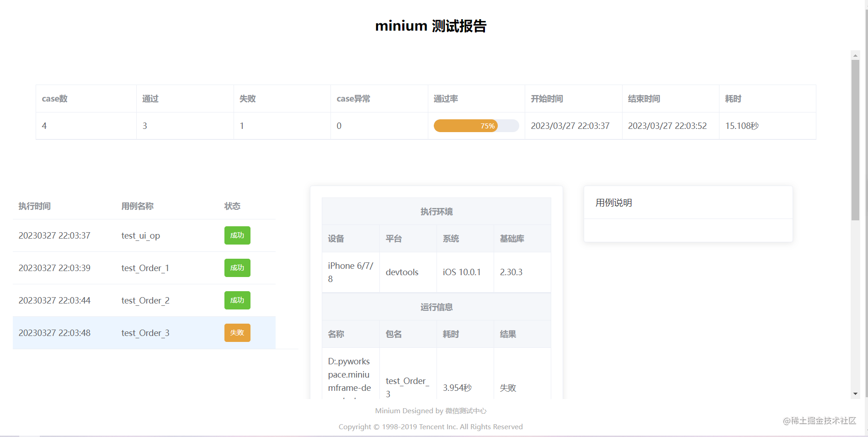Click the 运行信息 section header
The image size is (868, 437).
437,307
